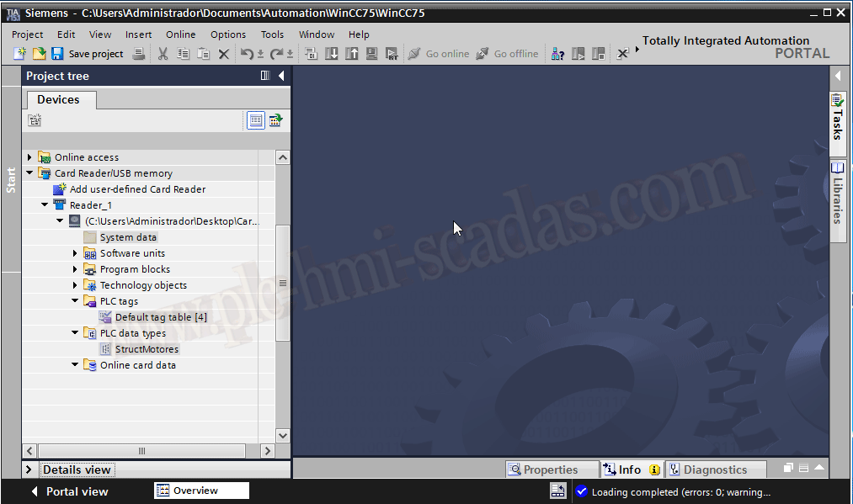Screen dimensions: 853x504
Task: Click the Upload from device icon
Action: pyautogui.click(x=352, y=54)
